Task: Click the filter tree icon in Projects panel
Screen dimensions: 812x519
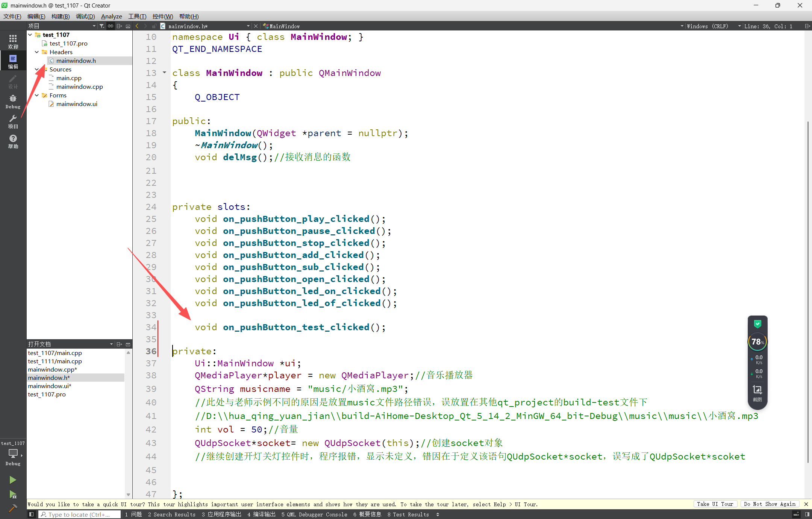Action: [101, 26]
